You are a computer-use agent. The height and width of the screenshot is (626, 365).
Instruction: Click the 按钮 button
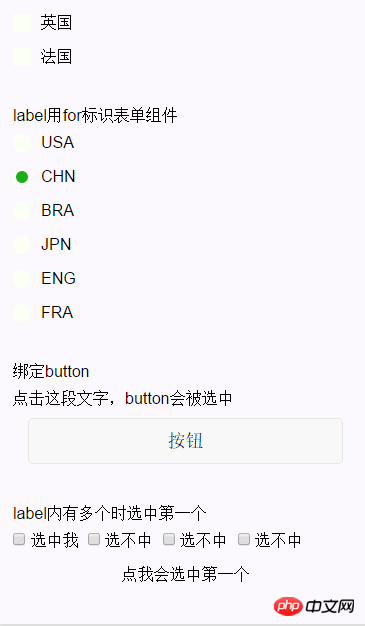click(x=185, y=441)
